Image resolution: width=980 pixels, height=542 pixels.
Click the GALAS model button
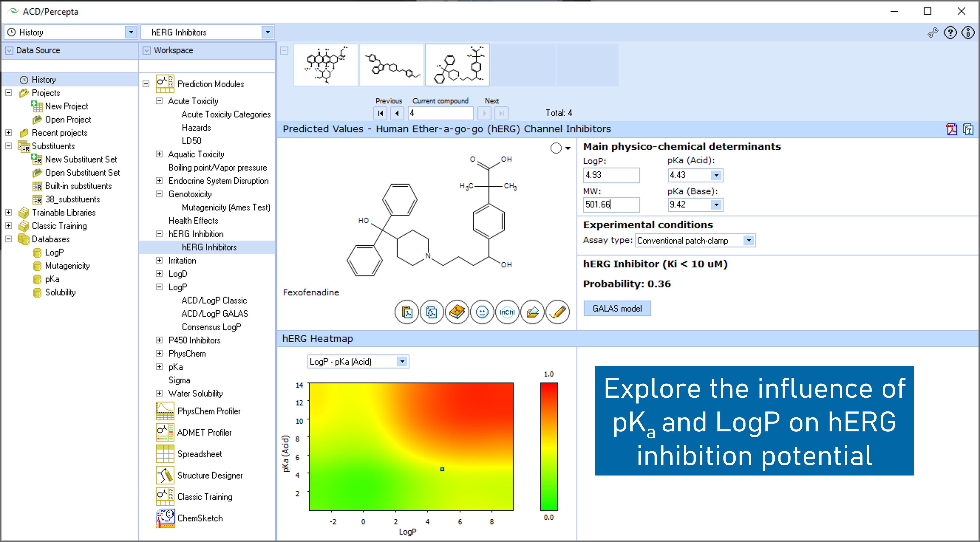click(x=617, y=308)
